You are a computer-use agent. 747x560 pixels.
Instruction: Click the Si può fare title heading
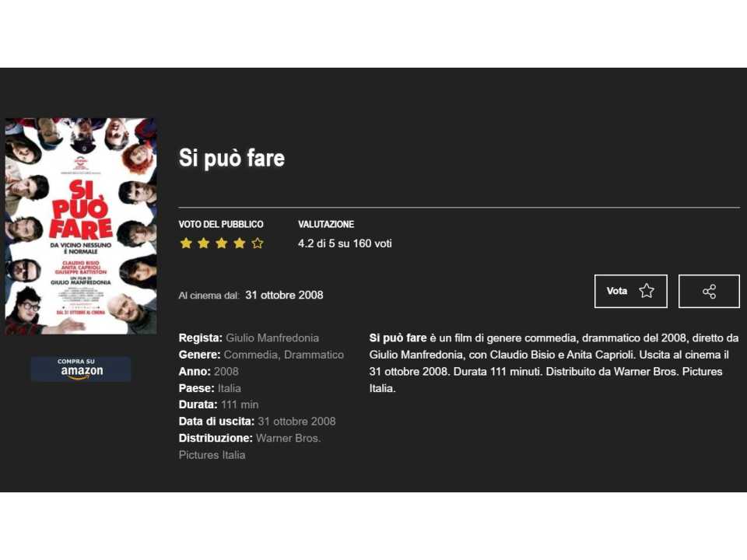232,158
